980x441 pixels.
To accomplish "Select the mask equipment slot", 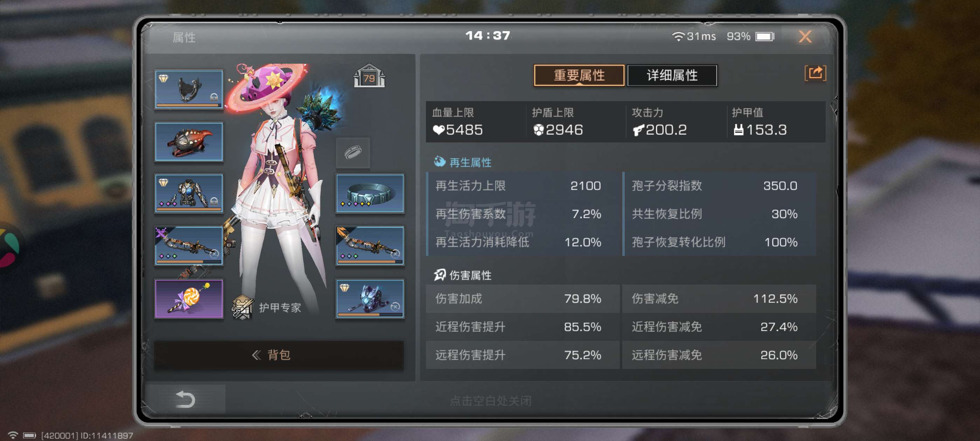I will pos(189,89).
